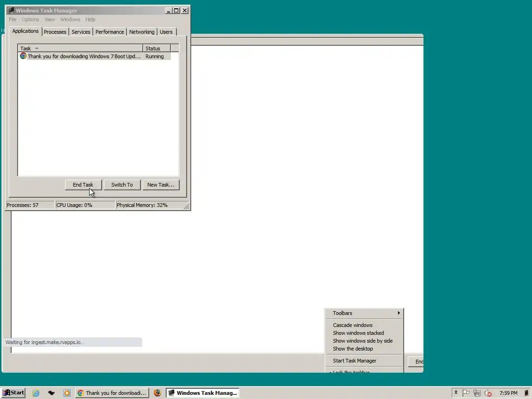Switch to the Services tab
Screen dimensions: 532x399
tap(81, 32)
